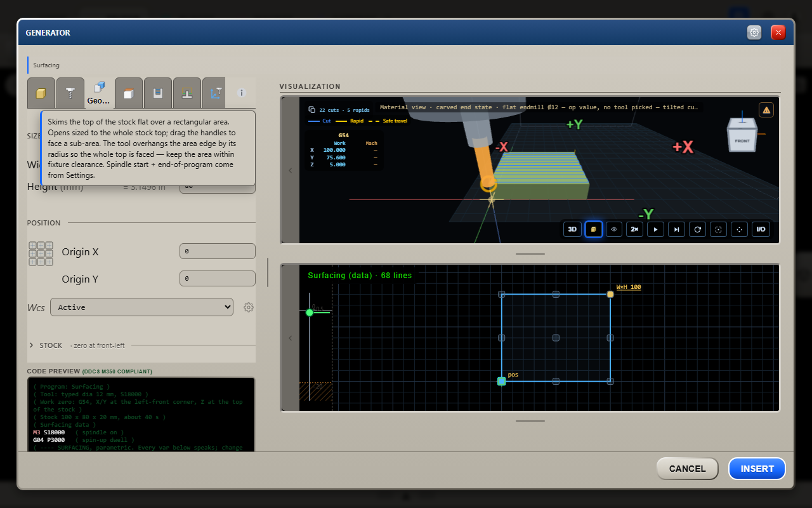
Task: Open the pocket depth layers tab
Action: (157, 93)
